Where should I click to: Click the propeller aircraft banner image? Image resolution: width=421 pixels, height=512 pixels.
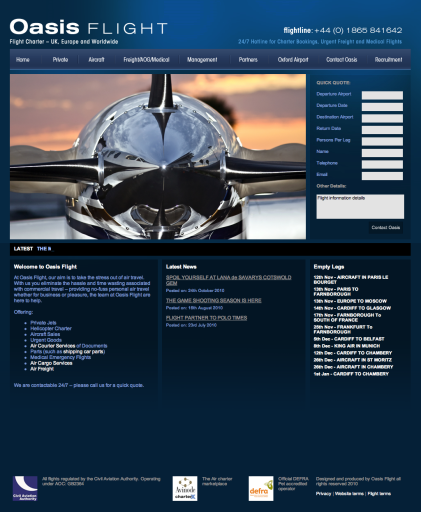(x=158, y=156)
